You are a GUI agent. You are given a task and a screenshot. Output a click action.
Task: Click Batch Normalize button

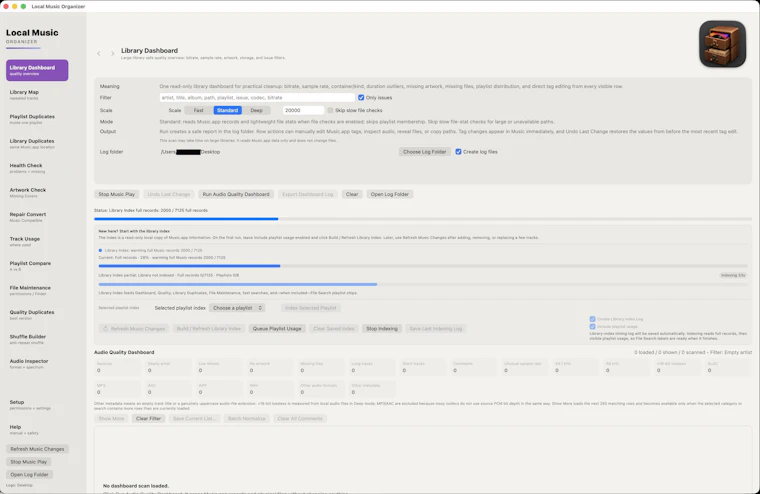247,418
